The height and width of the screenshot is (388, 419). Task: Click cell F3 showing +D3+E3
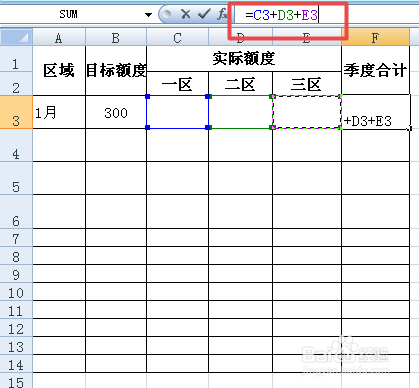(376, 112)
